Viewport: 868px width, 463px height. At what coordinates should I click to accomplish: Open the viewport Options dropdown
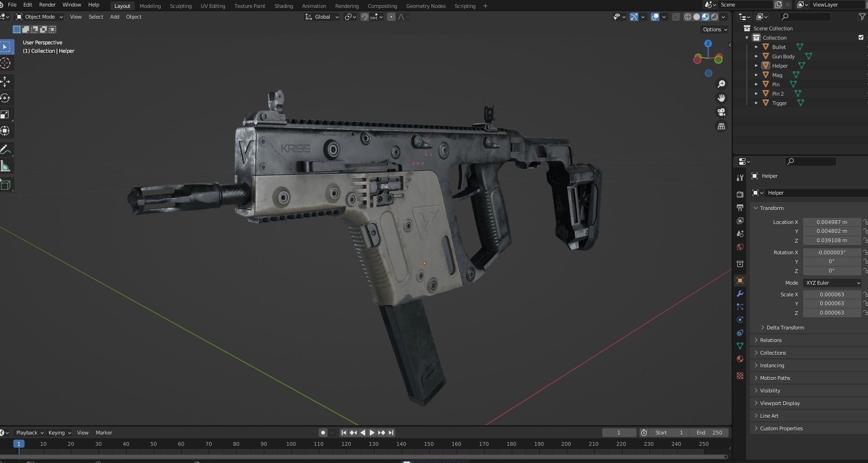tap(715, 29)
